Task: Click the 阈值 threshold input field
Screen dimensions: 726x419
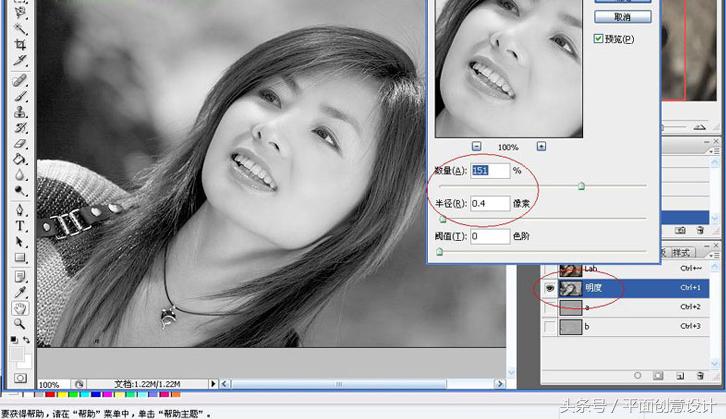Action: pos(489,237)
